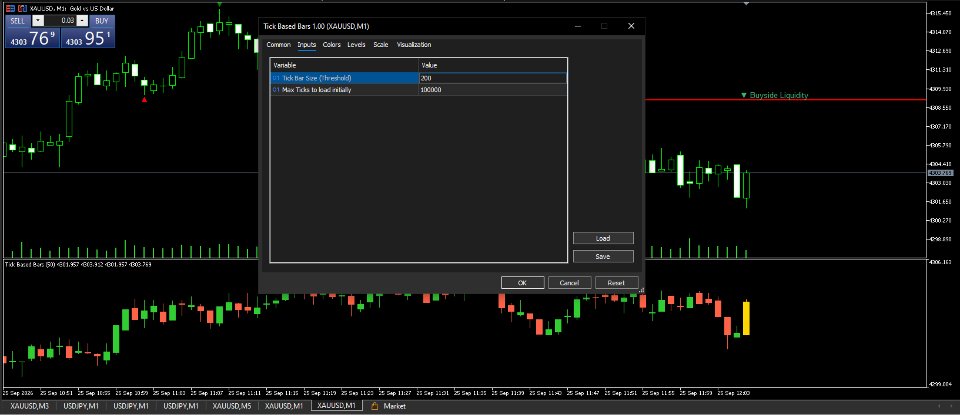Click the 200 value cell
Viewport: 960px width, 415px height.
[x=493, y=78]
